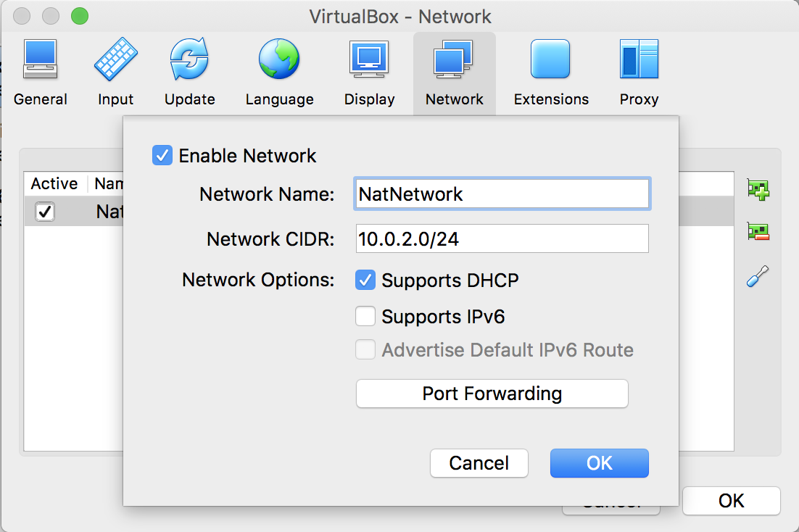The height and width of the screenshot is (532, 799).
Task: Edit selected NAT network with screwdriver icon
Action: tap(758, 276)
